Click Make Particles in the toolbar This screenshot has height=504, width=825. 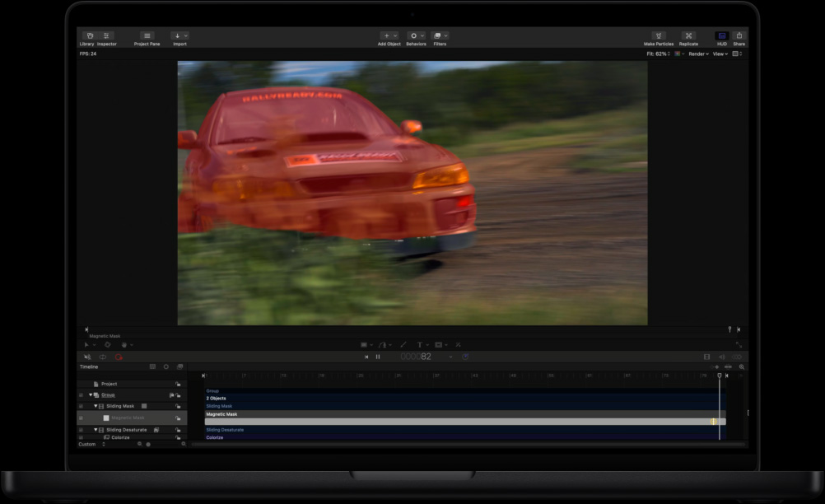[x=660, y=37]
